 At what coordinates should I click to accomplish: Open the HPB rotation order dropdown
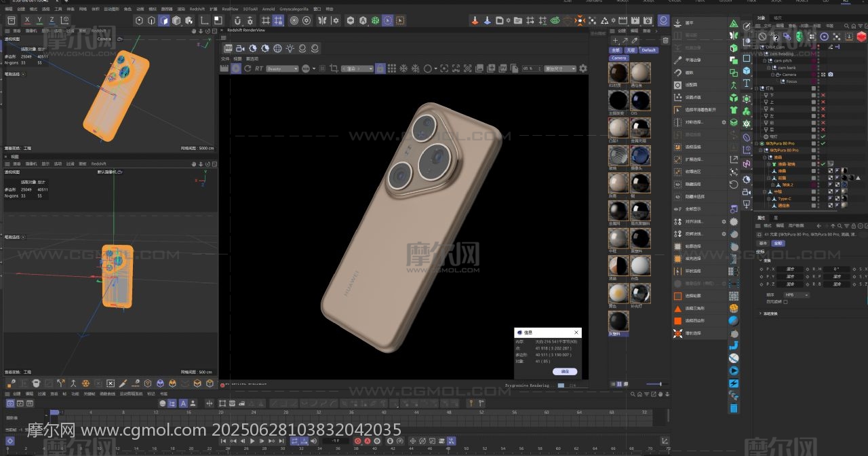(x=796, y=295)
